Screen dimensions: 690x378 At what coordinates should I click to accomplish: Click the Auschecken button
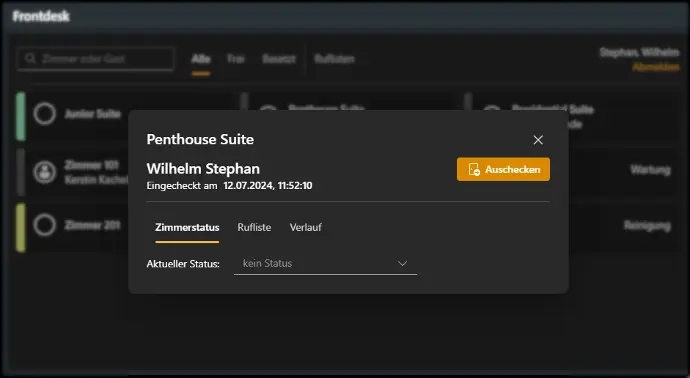point(503,169)
